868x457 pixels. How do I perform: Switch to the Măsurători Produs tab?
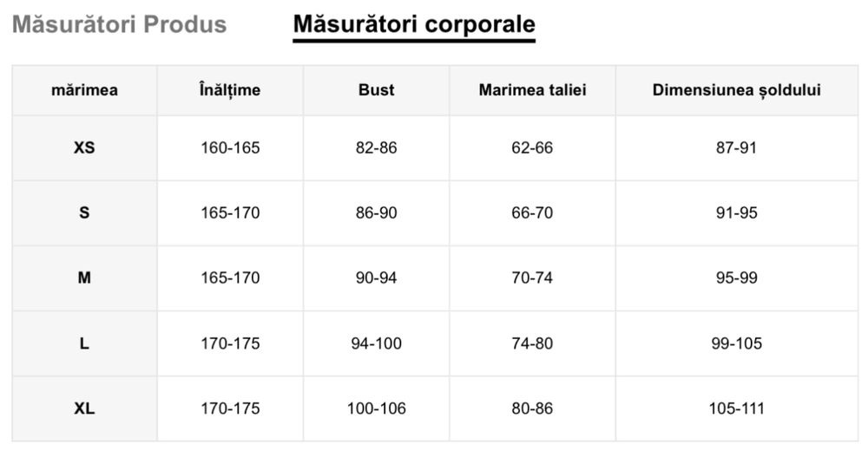(119, 24)
